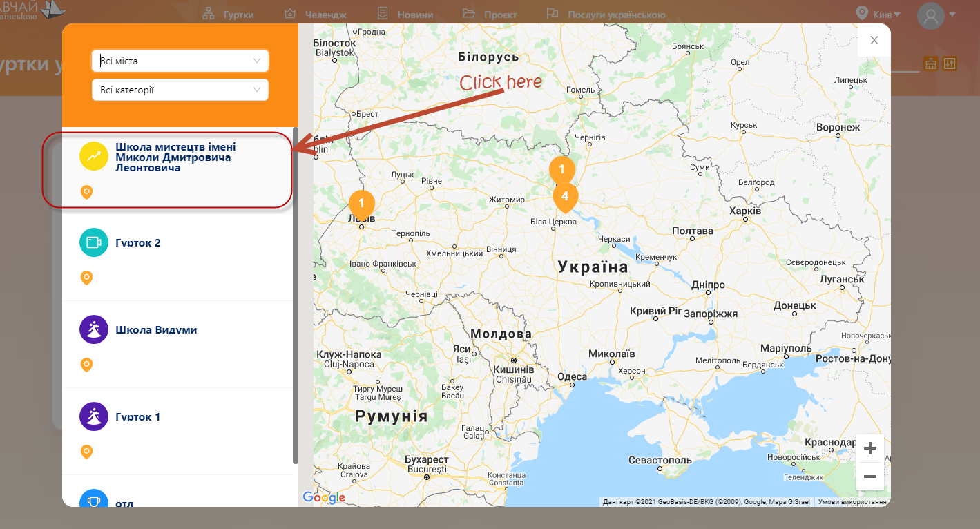The image size is (980, 529).
Task: Zoom in the map with plus button
Action: [870, 448]
